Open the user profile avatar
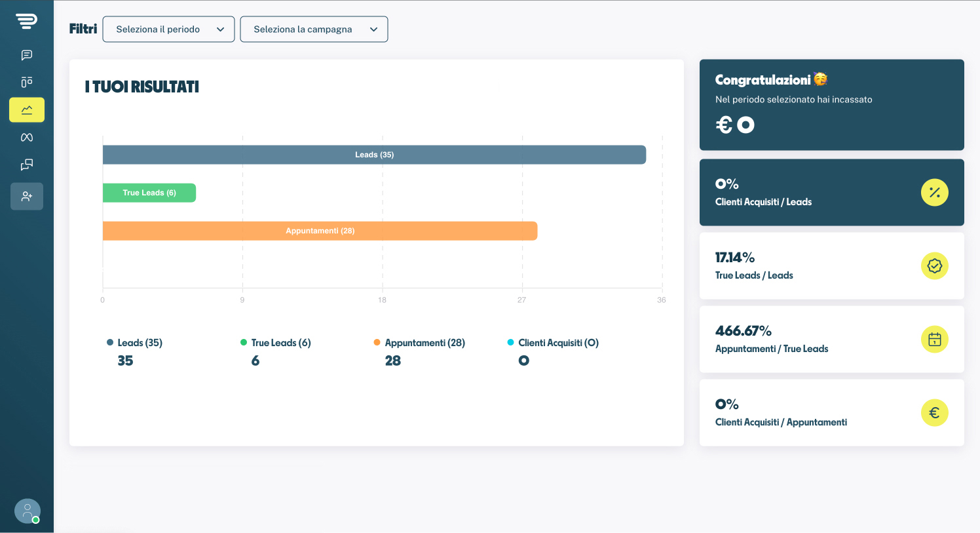The height and width of the screenshot is (533, 980). (x=28, y=511)
